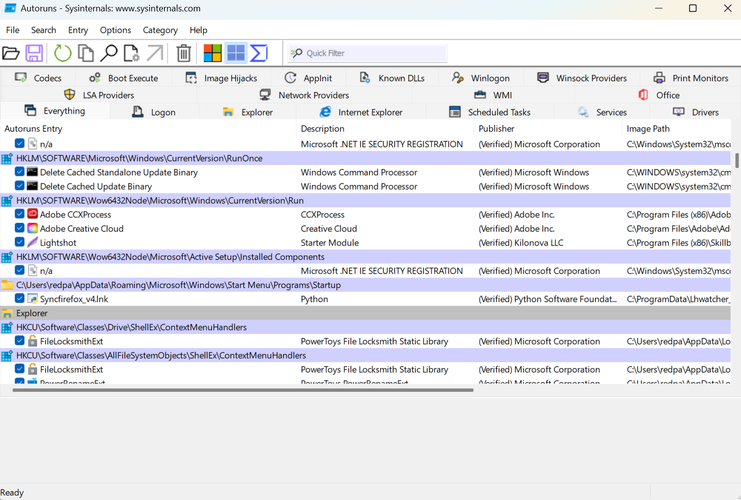Open the Options menu
The height and width of the screenshot is (500, 741).
(115, 30)
